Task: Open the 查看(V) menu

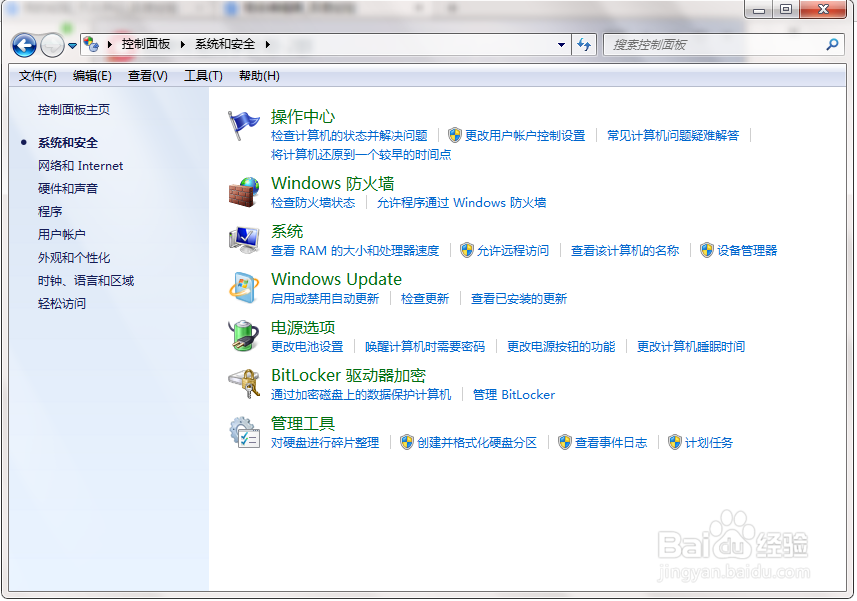Action: point(148,75)
